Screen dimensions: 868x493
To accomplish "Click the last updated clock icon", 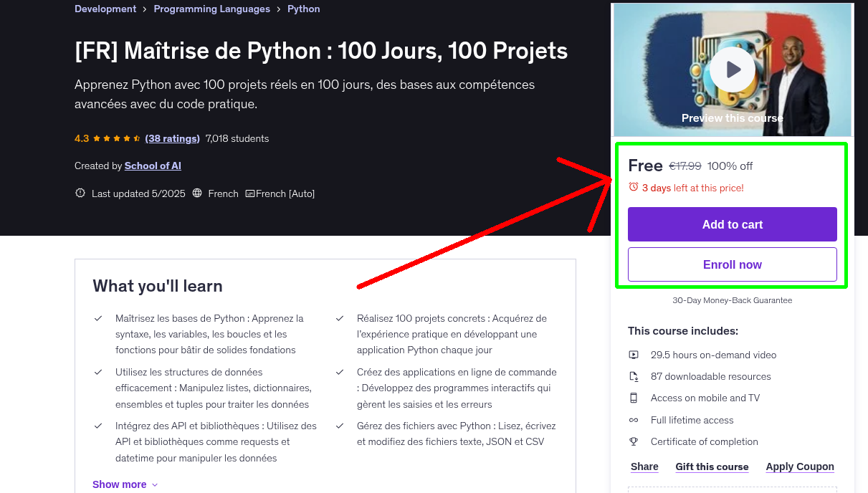I will [80, 193].
